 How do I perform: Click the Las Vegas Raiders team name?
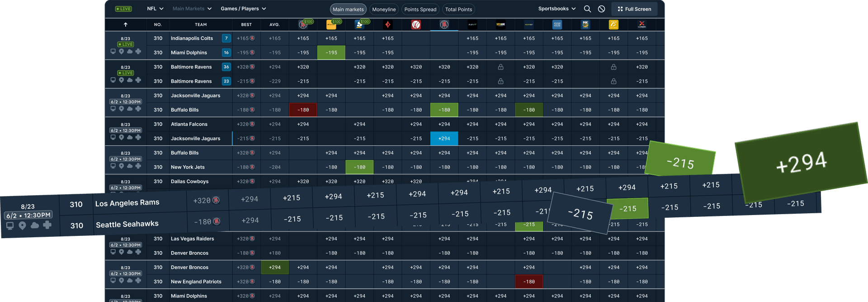click(192, 239)
